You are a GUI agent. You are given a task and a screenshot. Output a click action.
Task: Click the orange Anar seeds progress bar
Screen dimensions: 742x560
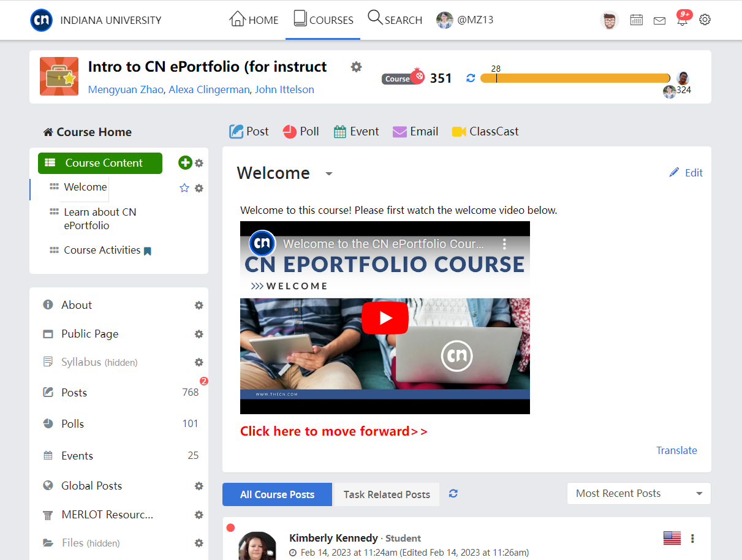[x=575, y=78]
